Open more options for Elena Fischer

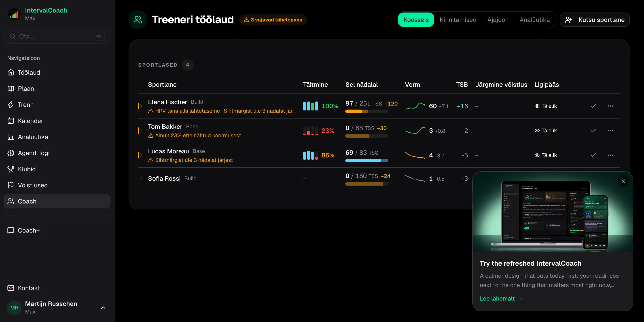pyautogui.click(x=610, y=106)
